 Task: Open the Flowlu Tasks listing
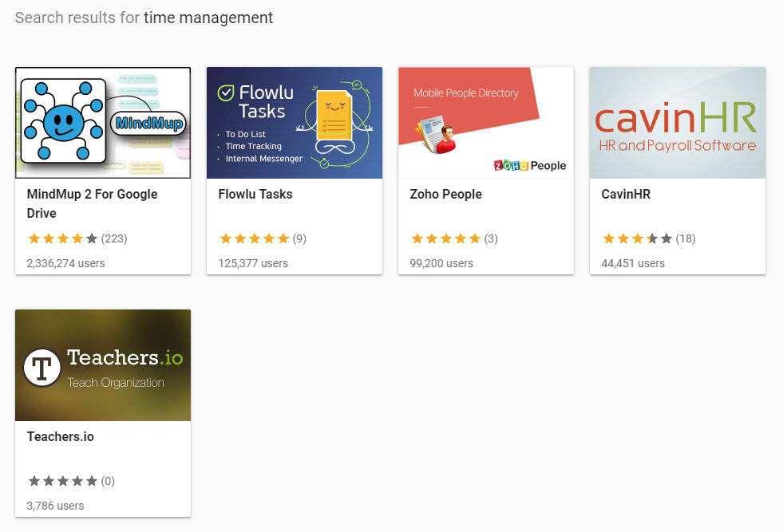tap(255, 194)
